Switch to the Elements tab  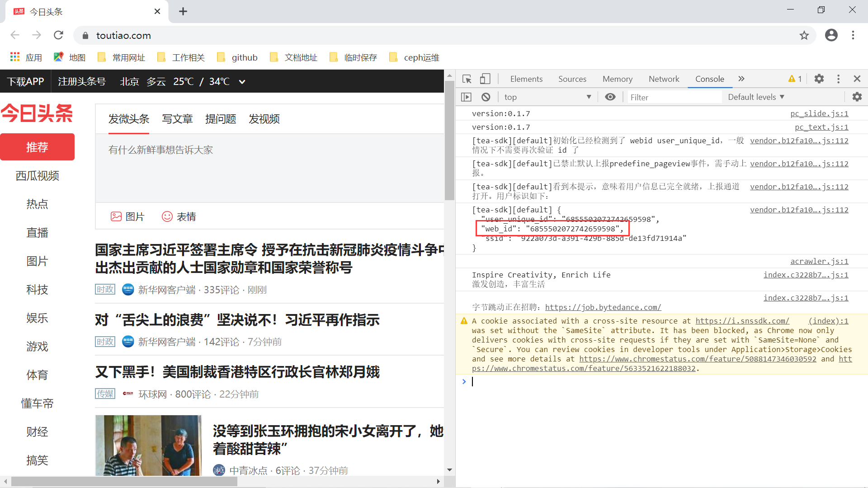pos(526,79)
